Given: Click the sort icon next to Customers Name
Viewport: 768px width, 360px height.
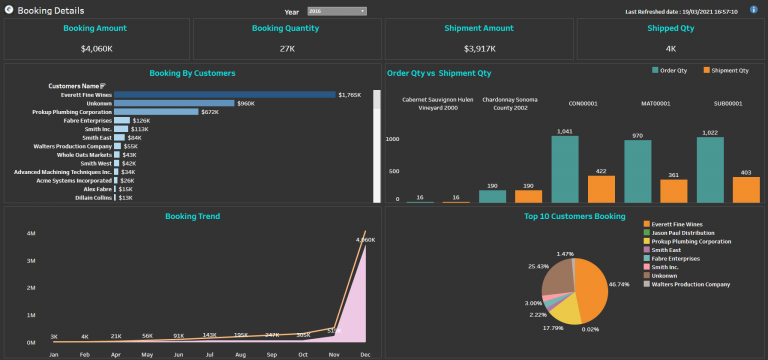Looking at the screenshot, I should pyautogui.click(x=102, y=86).
